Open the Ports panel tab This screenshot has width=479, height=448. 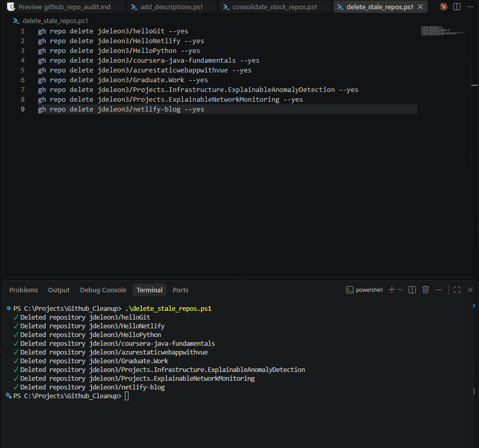[x=180, y=290]
